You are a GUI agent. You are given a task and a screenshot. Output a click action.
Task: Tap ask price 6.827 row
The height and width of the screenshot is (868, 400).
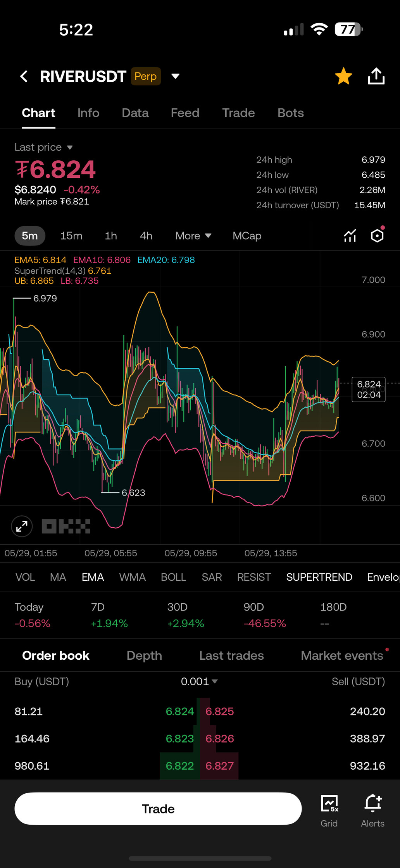[x=220, y=766]
